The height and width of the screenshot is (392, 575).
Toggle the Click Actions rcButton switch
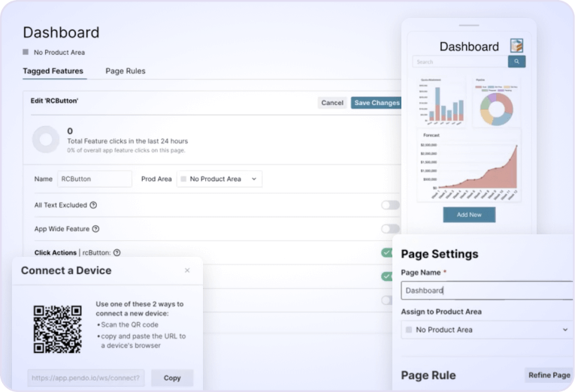point(387,252)
